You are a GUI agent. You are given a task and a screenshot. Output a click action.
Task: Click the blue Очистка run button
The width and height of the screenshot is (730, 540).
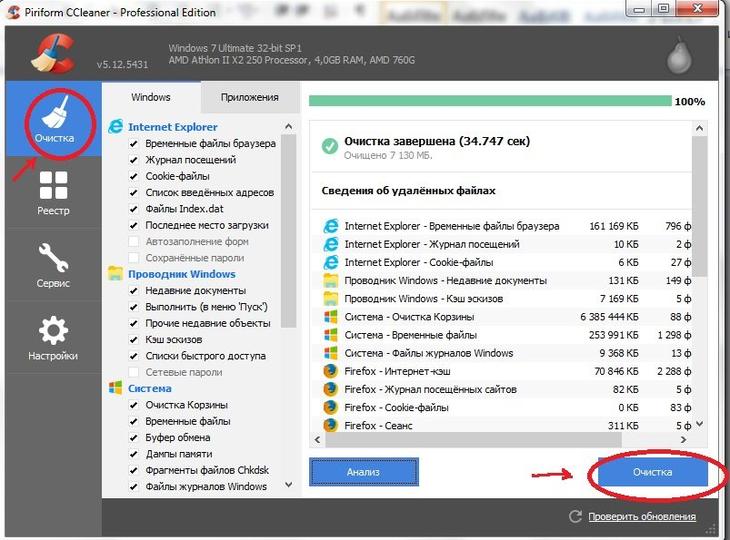pyautogui.click(x=652, y=472)
